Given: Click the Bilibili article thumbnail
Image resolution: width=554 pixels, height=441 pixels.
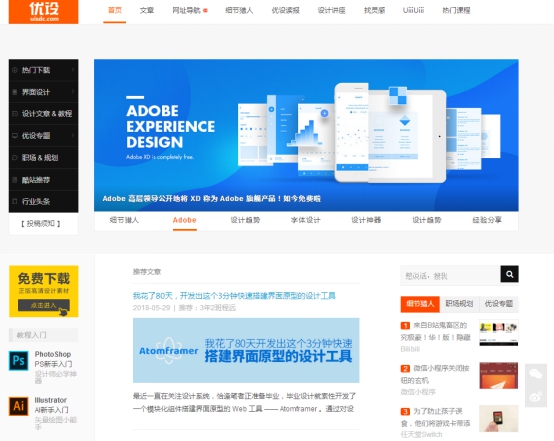Looking at the screenshot, I should (x=499, y=333).
